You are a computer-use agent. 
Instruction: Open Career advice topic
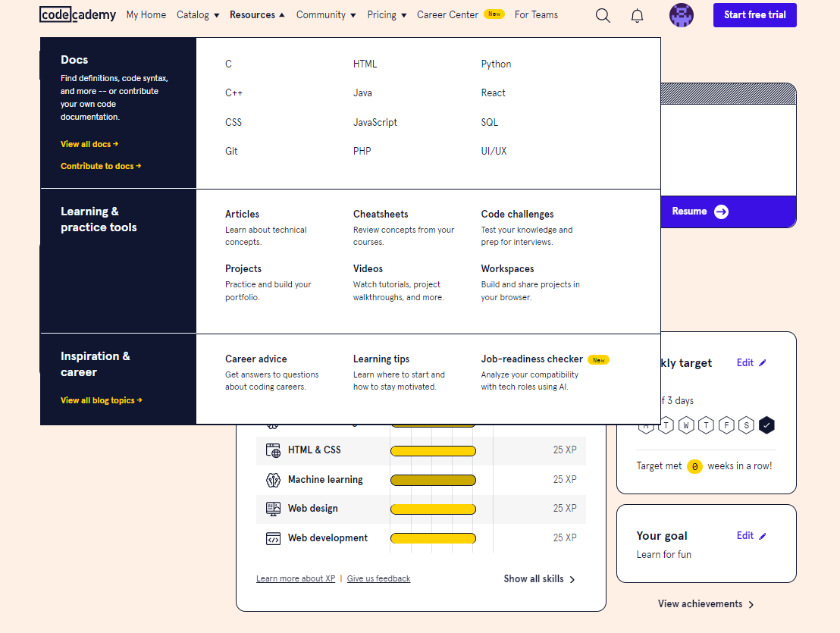(256, 359)
